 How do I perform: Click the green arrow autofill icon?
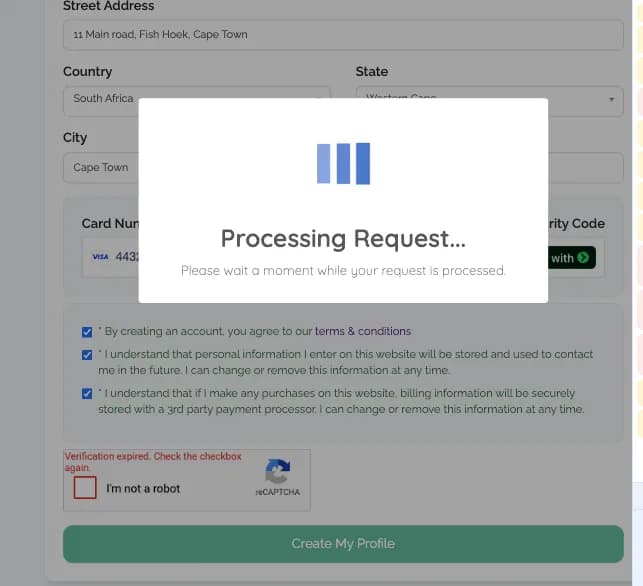(x=583, y=258)
